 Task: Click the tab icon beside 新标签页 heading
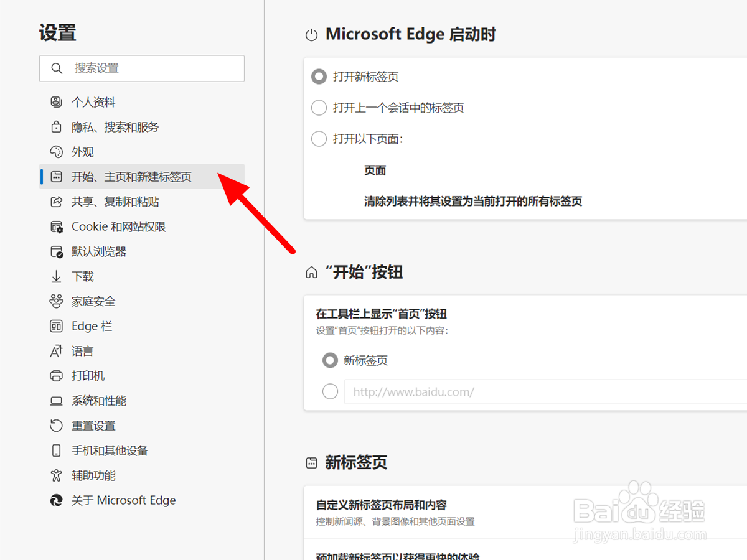coord(311,463)
